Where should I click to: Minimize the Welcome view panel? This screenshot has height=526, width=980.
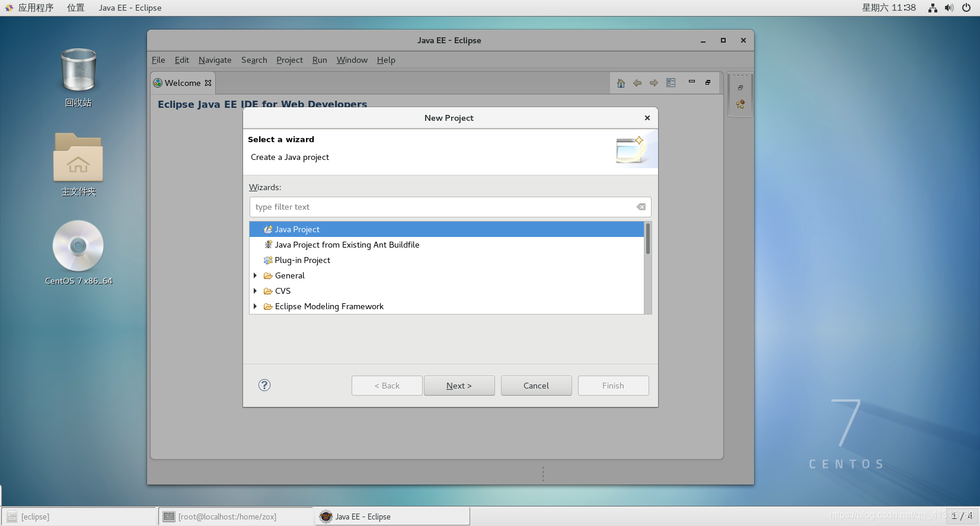click(691, 82)
